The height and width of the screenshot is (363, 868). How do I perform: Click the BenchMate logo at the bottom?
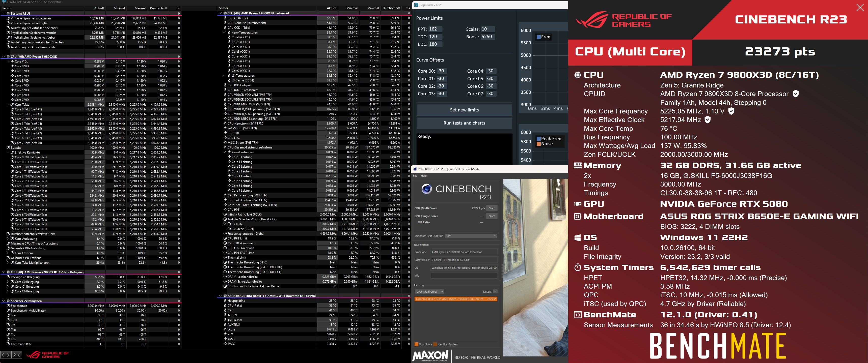point(718,346)
